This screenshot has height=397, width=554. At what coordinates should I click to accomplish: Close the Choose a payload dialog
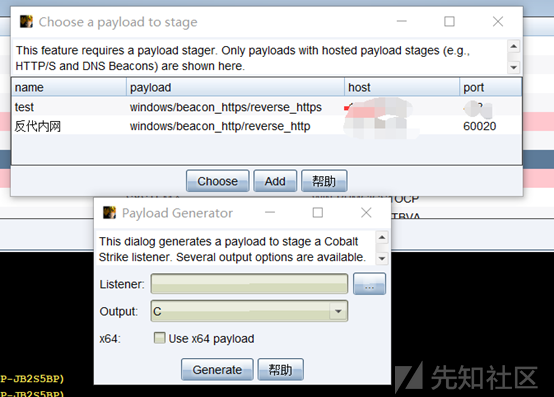click(x=498, y=22)
